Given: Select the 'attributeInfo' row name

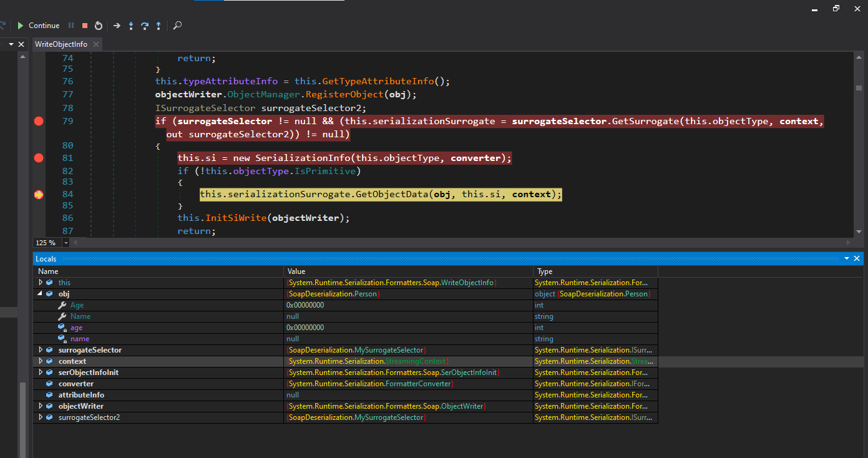Looking at the screenshot, I should pyautogui.click(x=81, y=395).
